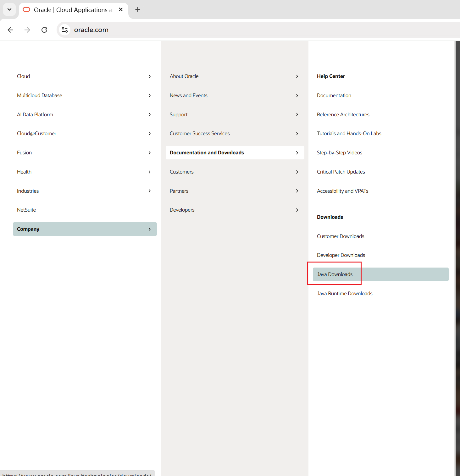Screen dimensions: 460x476
Task: Open the Industries menu item
Action: point(85,191)
